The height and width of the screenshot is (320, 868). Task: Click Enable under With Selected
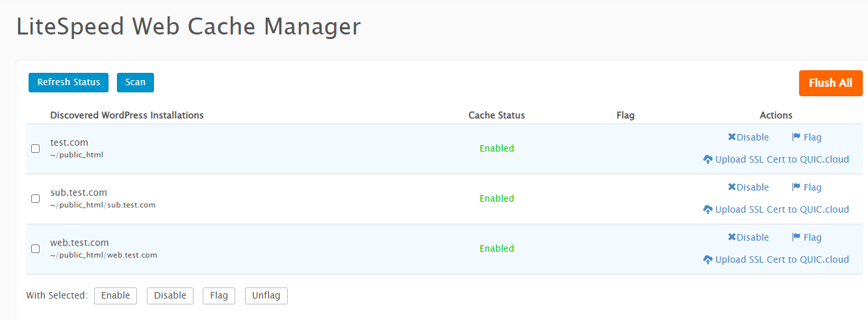coord(116,295)
